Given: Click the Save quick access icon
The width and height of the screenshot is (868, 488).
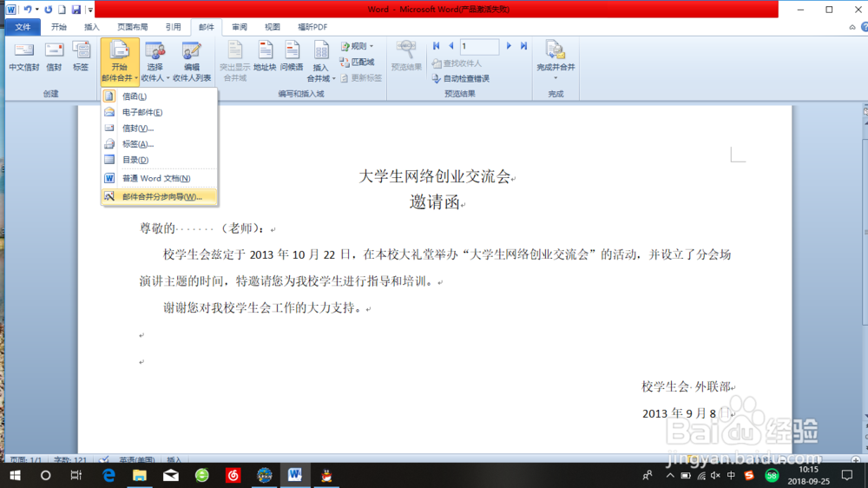Looking at the screenshot, I should coord(76,10).
